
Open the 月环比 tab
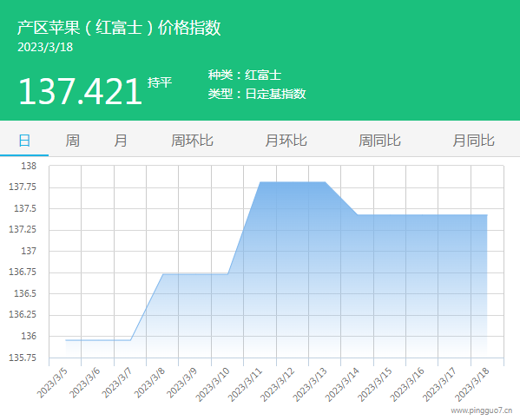tap(286, 141)
